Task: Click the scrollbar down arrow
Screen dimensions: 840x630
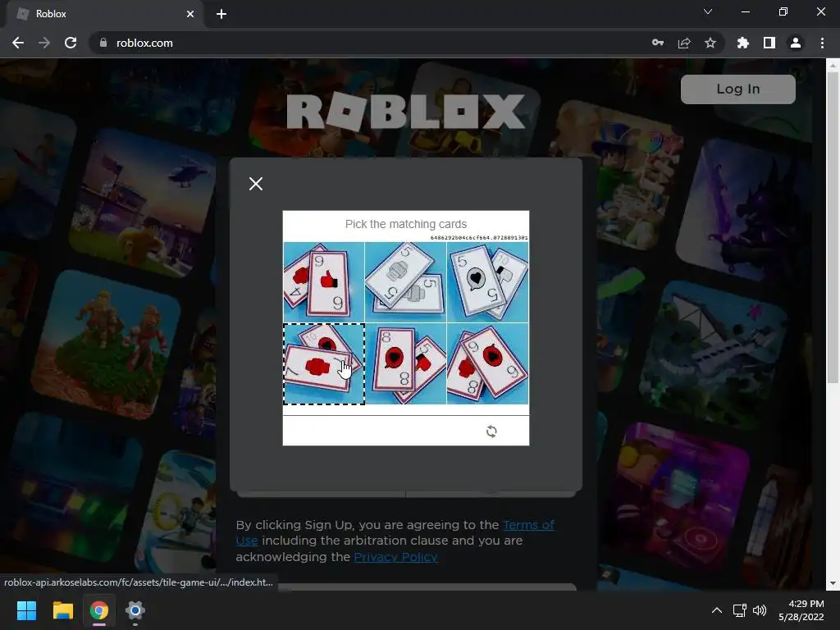Action: click(833, 583)
